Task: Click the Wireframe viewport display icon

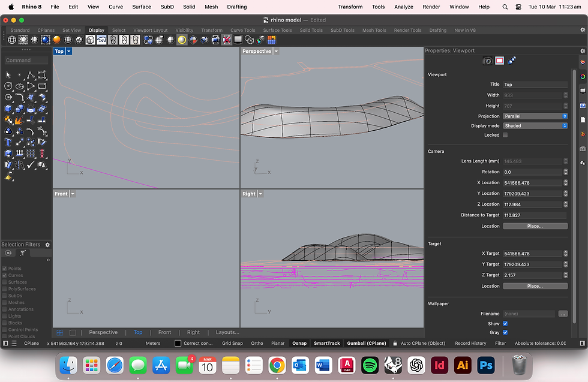Action: click(x=12, y=40)
